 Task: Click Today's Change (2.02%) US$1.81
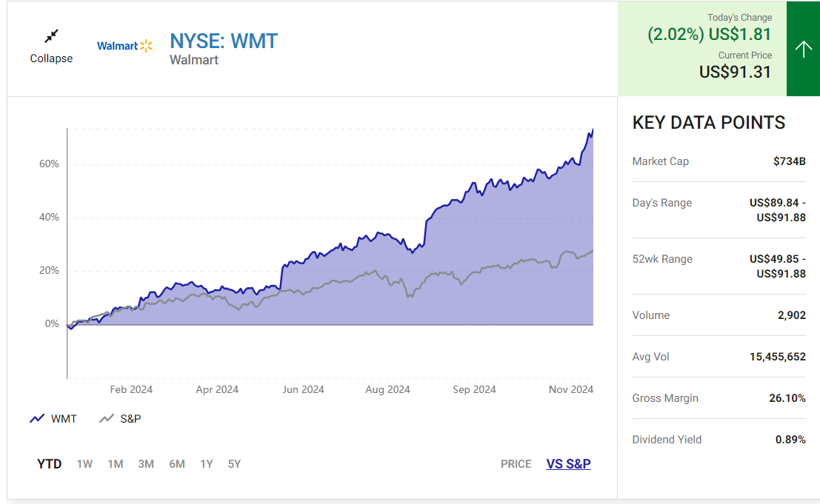point(710,35)
